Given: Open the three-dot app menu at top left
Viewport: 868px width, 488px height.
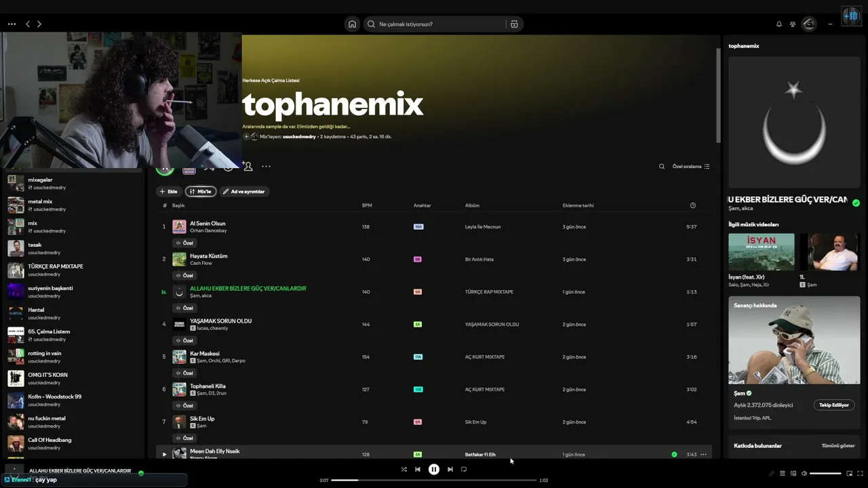Looking at the screenshot, I should (x=12, y=24).
